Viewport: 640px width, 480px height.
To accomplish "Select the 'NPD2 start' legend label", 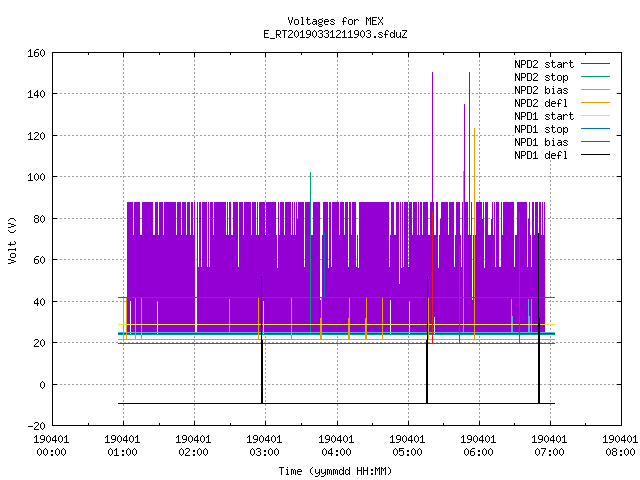I will 544,64.
